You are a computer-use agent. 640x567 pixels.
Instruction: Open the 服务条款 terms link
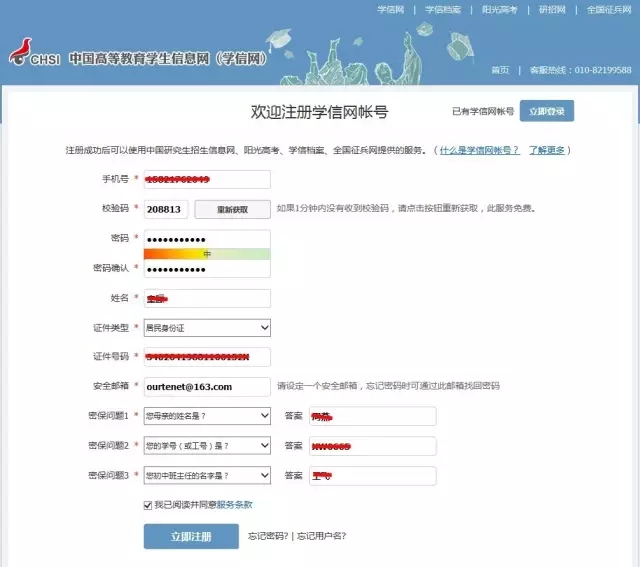(x=235, y=505)
